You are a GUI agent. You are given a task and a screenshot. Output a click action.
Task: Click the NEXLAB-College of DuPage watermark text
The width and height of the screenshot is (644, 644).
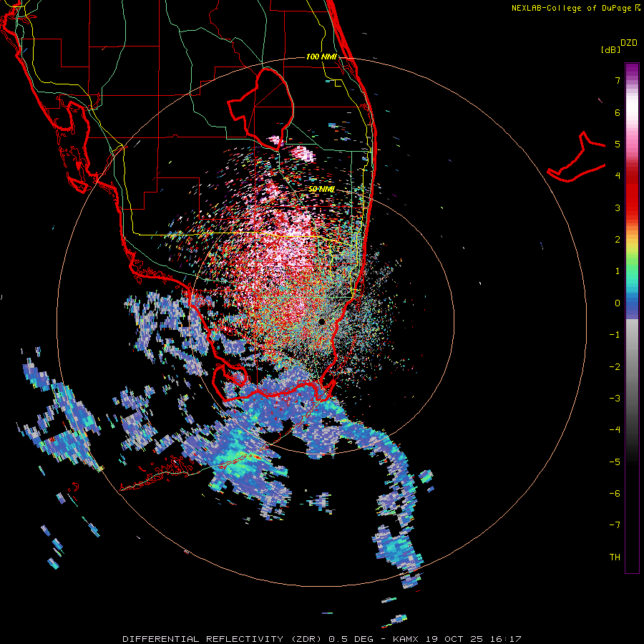[x=576, y=8]
